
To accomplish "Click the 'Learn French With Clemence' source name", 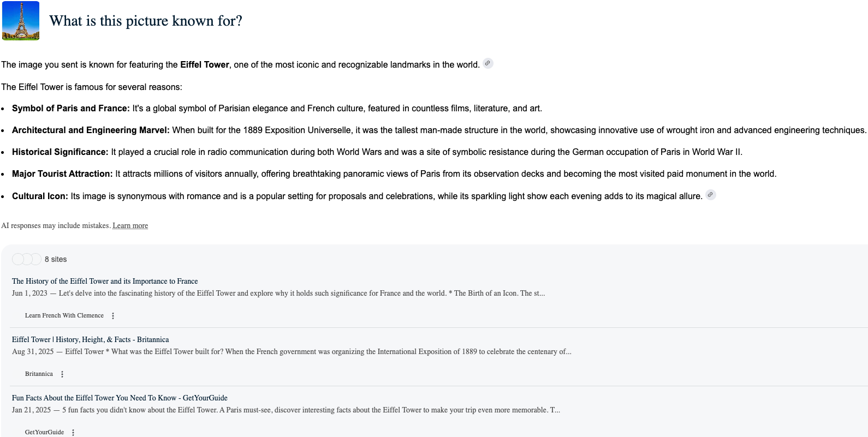I will 64,316.
